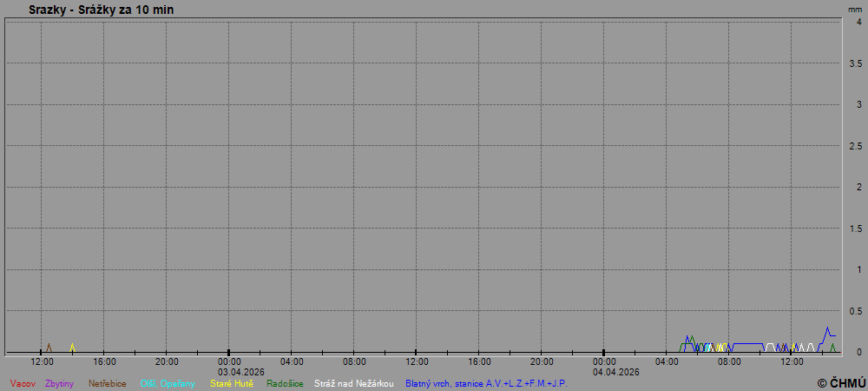Image resolution: width=868 pixels, height=391 pixels.
Task: Click the 2.5 value on the y-axis
Action: [854, 146]
